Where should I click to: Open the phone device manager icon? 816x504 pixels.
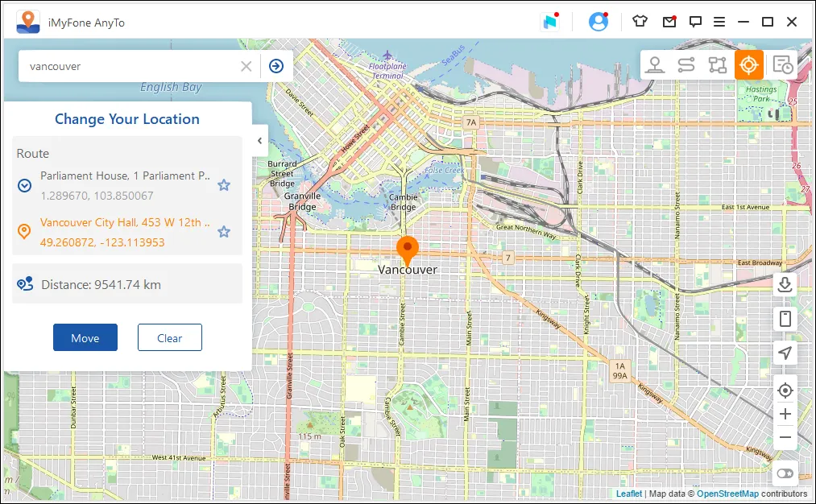[785, 319]
